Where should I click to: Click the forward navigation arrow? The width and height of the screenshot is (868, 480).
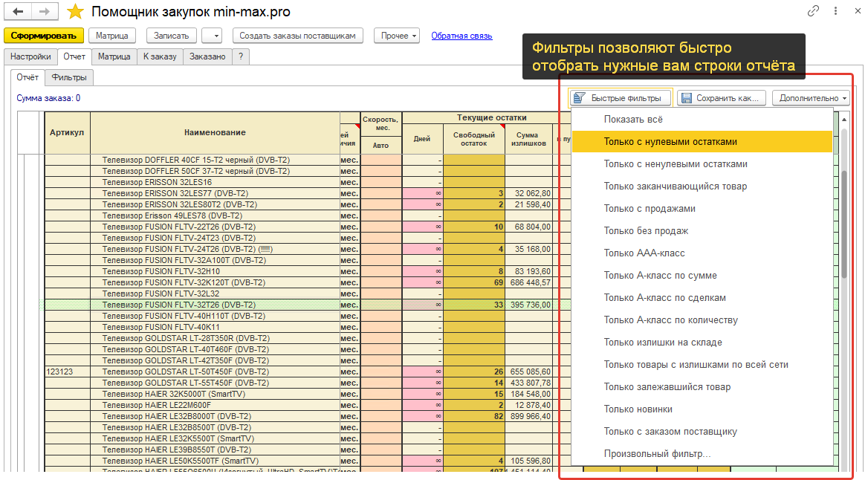45,12
